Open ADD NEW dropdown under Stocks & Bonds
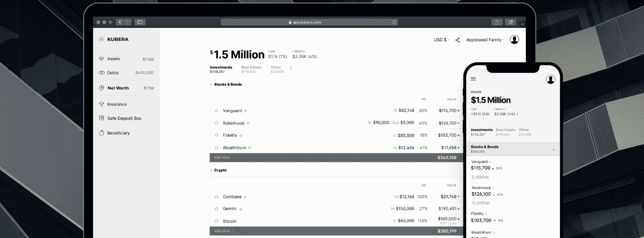 click(x=223, y=157)
